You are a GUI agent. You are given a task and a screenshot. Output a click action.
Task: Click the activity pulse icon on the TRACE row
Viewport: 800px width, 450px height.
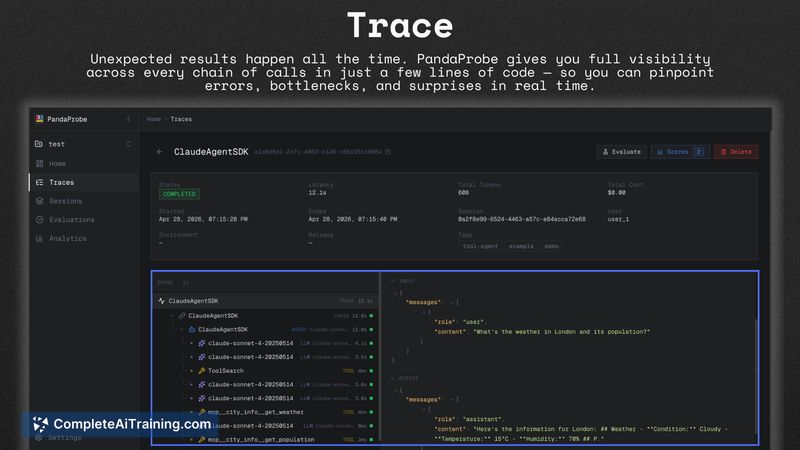click(x=162, y=301)
